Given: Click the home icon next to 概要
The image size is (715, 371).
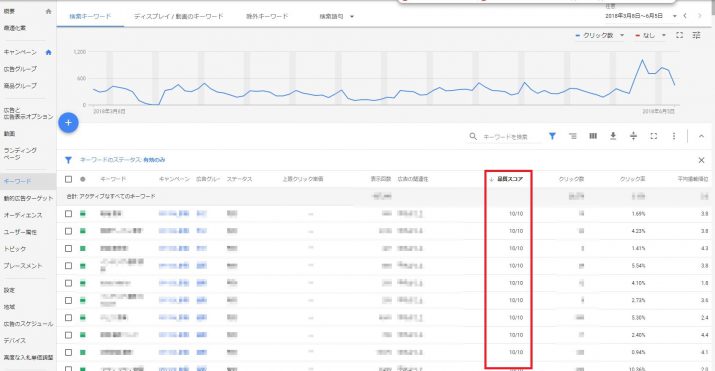Looking at the screenshot, I should [48, 11].
